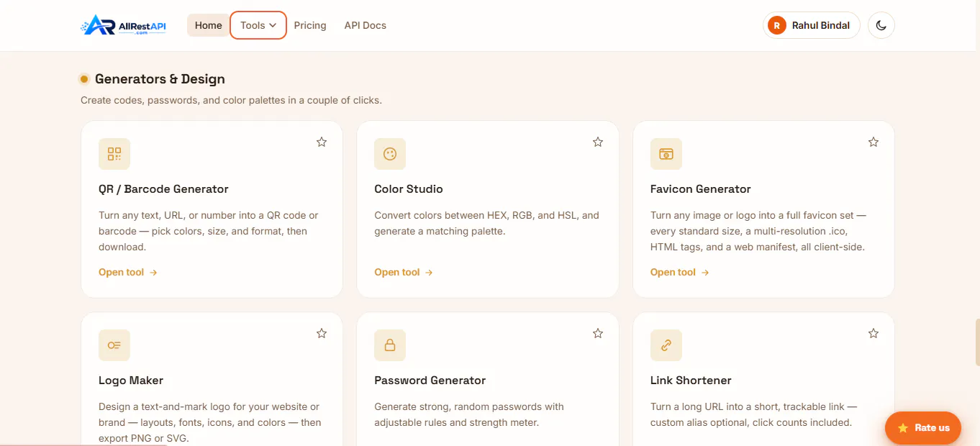
Task: Favorite the Link Shortener card
Action: (x=874, y=334)
